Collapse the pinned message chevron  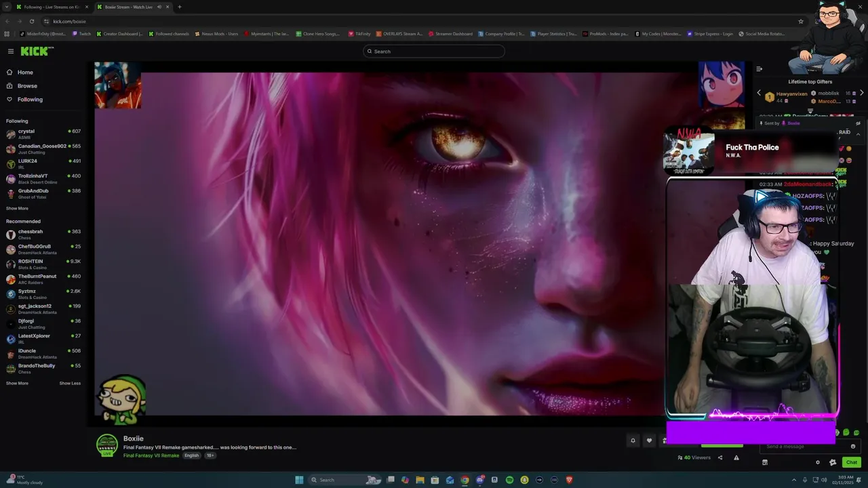coord(858,134)
